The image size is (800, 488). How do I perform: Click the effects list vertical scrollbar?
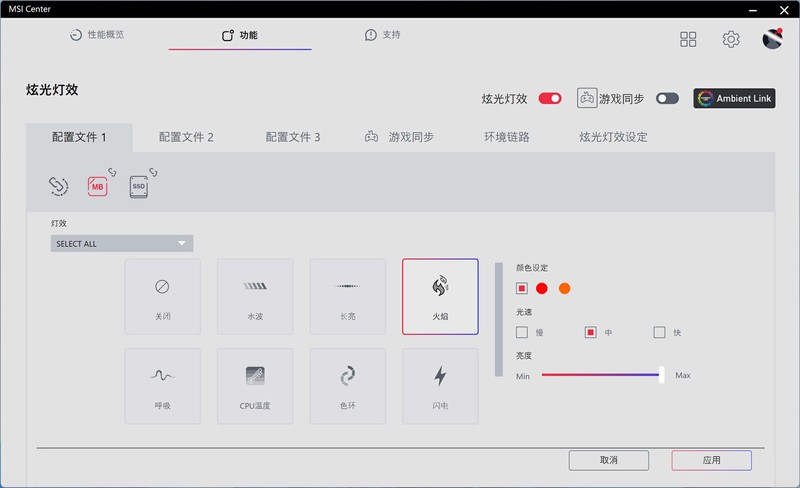pyautogui.click(x=498, y=320)
